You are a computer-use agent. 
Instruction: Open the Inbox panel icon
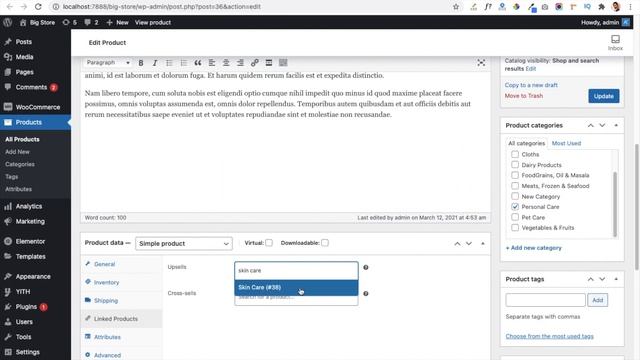pyautogui.click(x=615, y=42)
